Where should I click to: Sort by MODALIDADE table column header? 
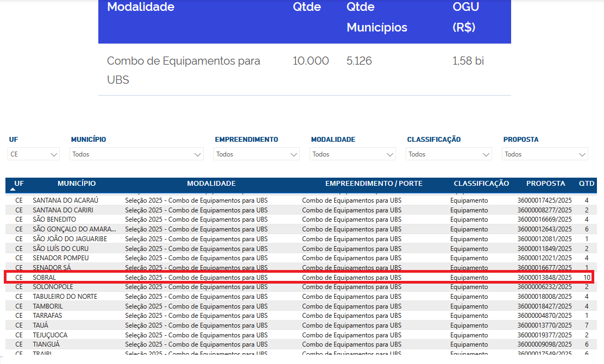(x=211, y=184)
